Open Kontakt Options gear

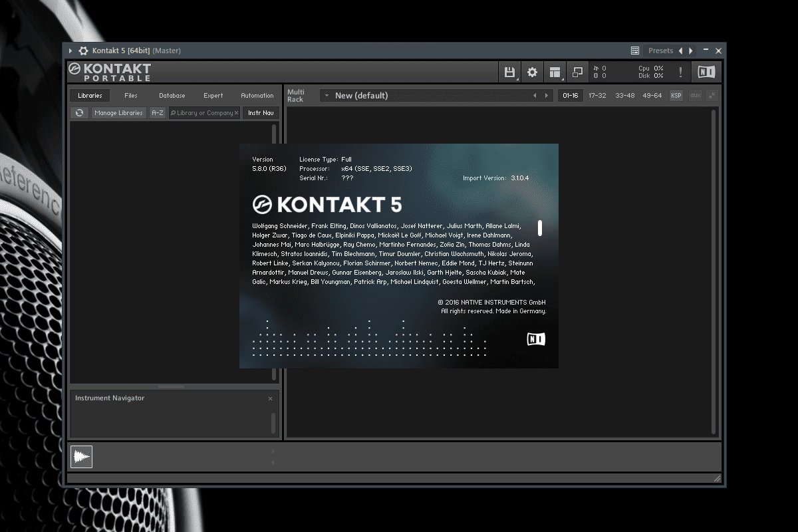(x=532, y=72)
